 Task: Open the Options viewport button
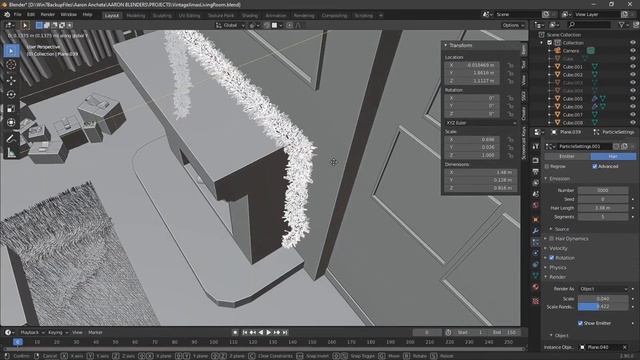[513, 25]
